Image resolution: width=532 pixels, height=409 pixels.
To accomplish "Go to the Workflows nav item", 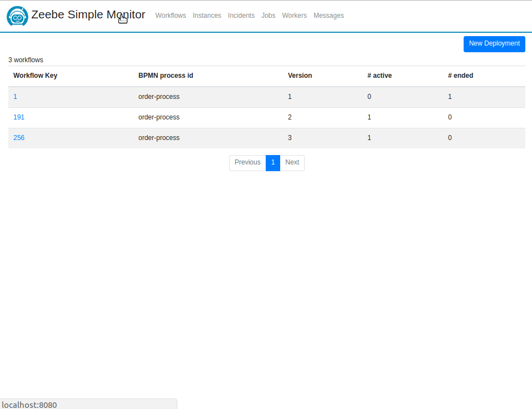I will [x=171, y=16].
